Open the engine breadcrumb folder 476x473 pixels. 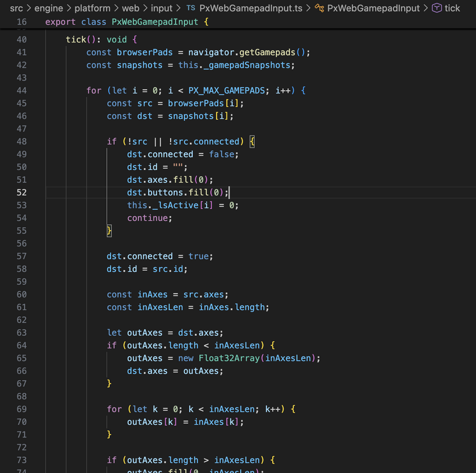[48, 8]
